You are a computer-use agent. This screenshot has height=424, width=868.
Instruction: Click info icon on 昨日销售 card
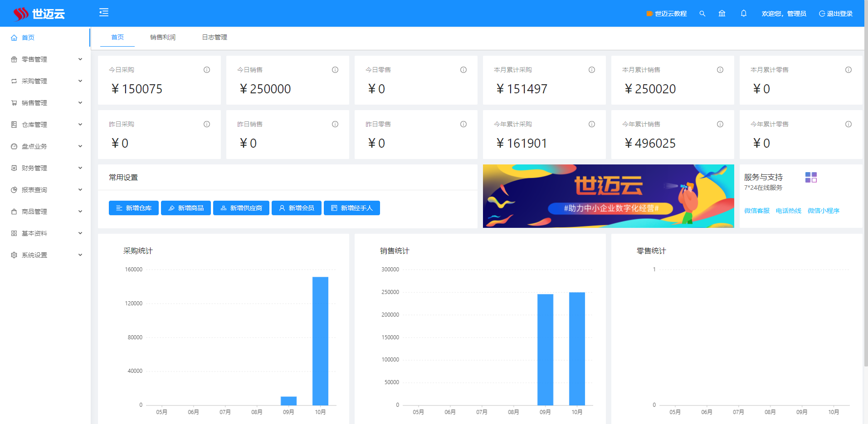pyautogui.click(x=335, y=124)
